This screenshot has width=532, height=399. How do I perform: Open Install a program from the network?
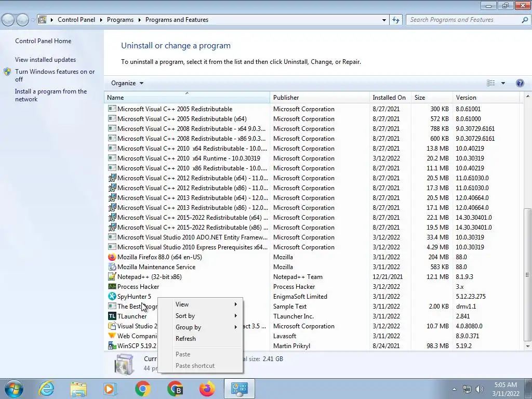[x=51, y=96]
